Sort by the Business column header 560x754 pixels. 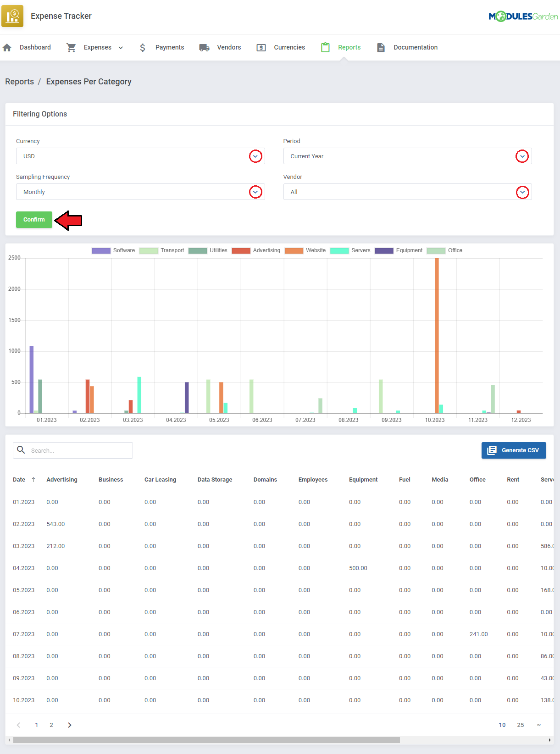pos(111,480)
